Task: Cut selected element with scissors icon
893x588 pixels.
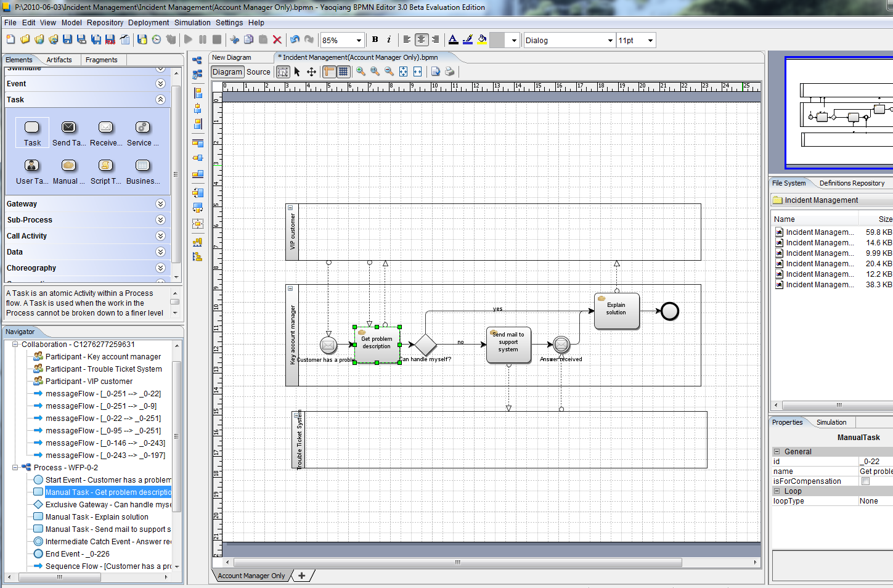Action: pyautogui.click(x=234, y=39)
